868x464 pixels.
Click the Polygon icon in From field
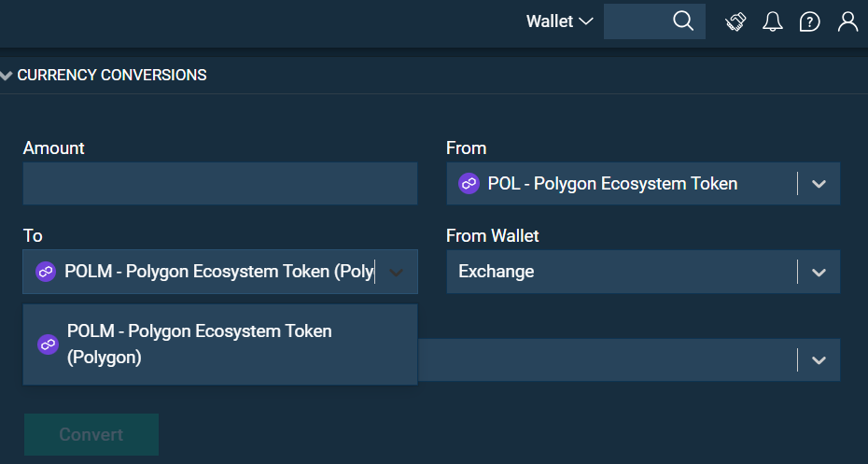coord(469,183)
